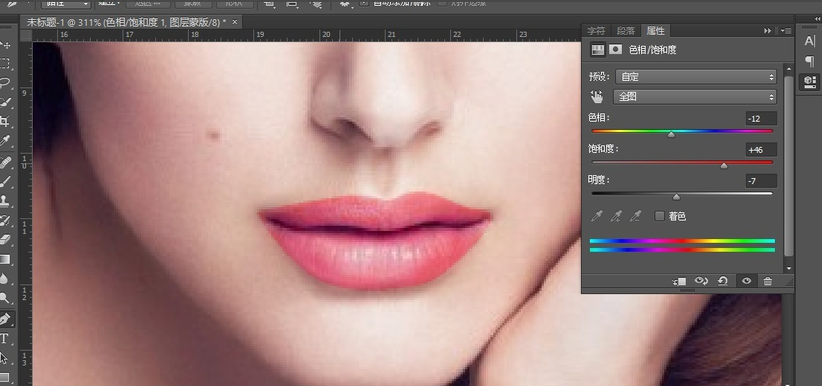Enable the 着色 (Colorize) checkbox

point(660,216)
